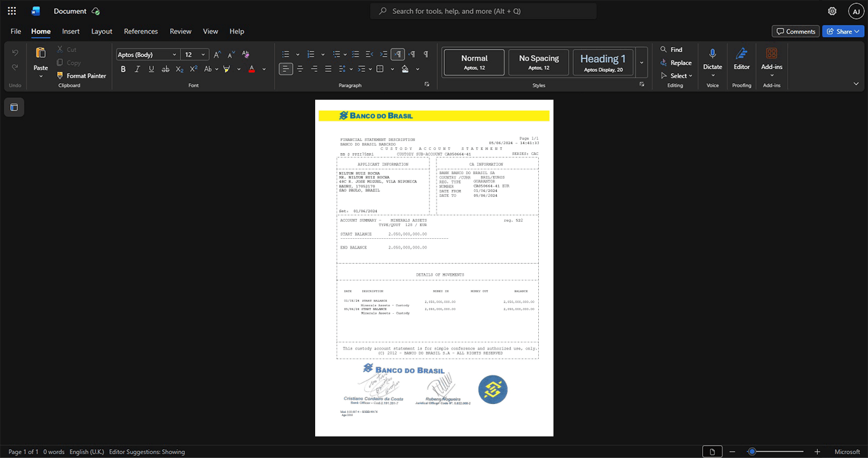Open the app launcher waffle icon
868x458 pixels.
tap(11, 11)
